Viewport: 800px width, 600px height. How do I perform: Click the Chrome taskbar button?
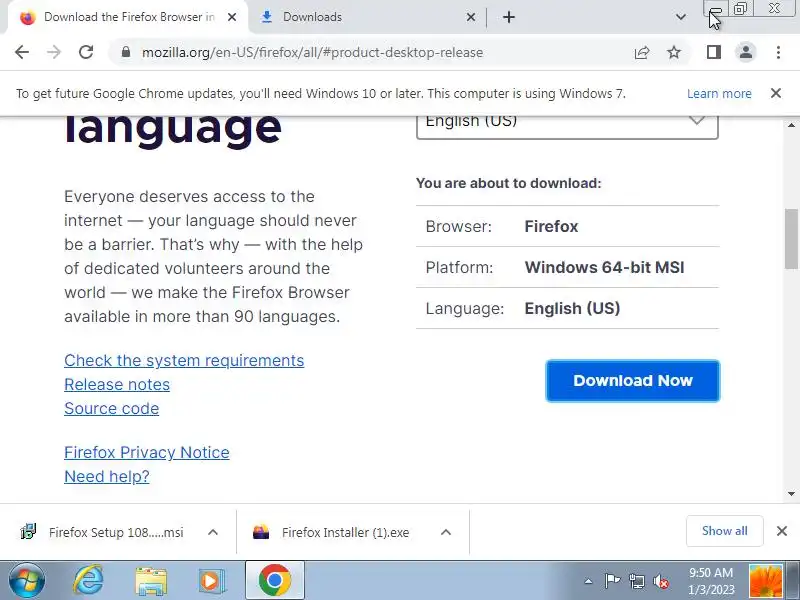275,581
